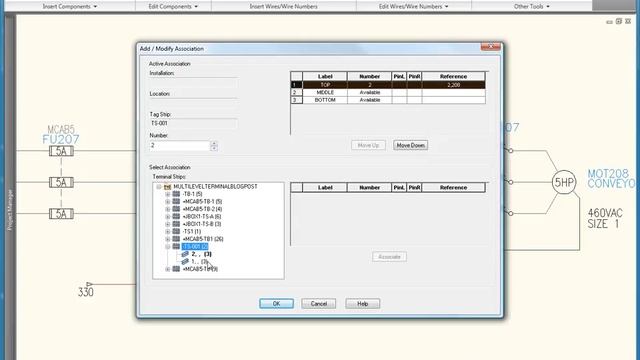Screen dimensions: 640x360
Task: Open Insert Wires/Wire Numbers panel
Action: coord(283,6)
